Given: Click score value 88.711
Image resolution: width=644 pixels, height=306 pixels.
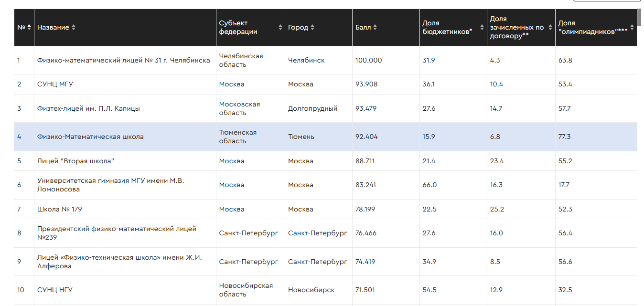Looking at the screenshot, I should tap(365, 161).
